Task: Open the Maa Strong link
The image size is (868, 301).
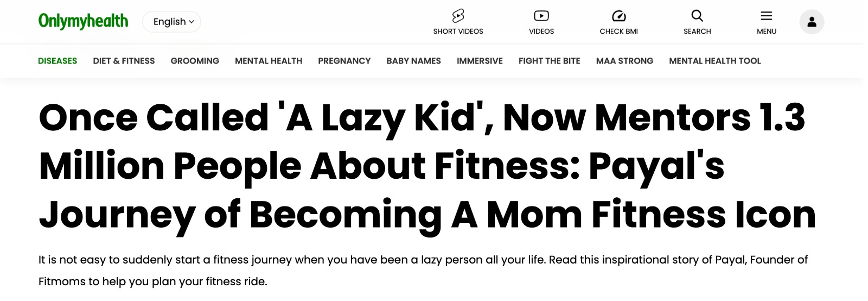Action: pyautogui.click(x=624, y=61)
